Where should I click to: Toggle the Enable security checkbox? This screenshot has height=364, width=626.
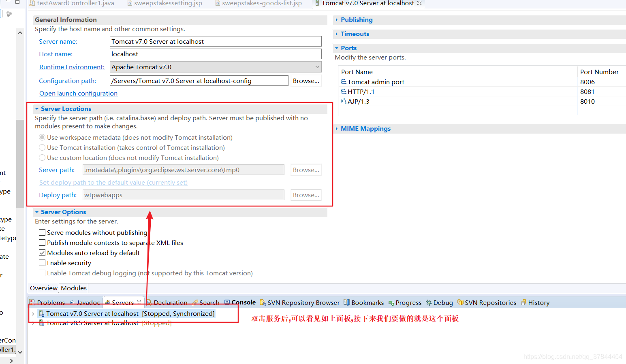coord(42,263)
